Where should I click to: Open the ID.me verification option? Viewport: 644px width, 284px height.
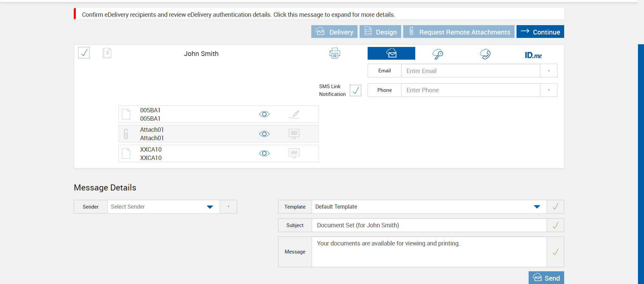pyautogui.click(x=533, y=55)
